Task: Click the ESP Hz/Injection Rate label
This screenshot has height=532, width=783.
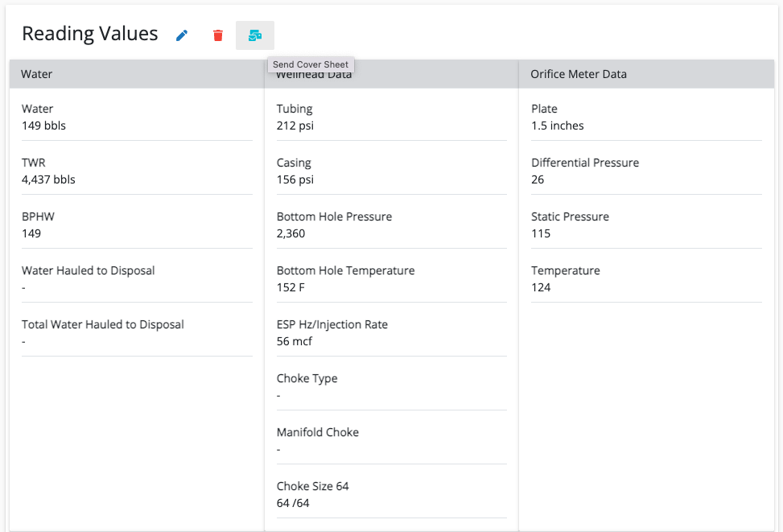Action: point(332,324)
